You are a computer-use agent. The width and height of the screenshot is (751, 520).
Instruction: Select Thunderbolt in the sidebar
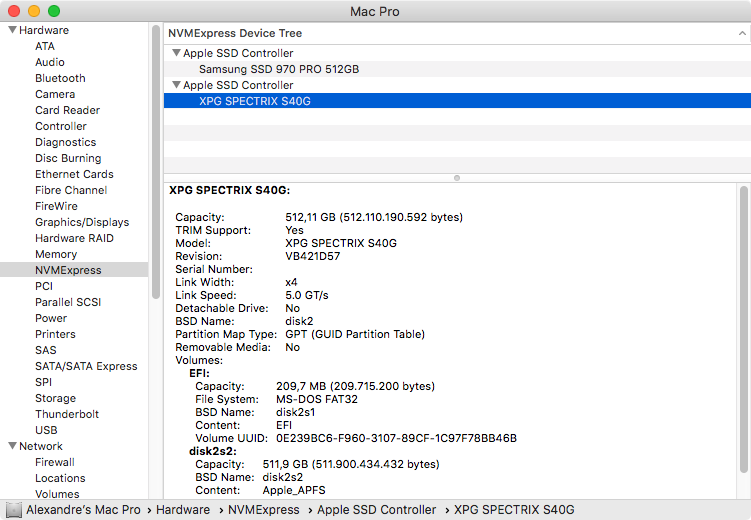point(67,414)
